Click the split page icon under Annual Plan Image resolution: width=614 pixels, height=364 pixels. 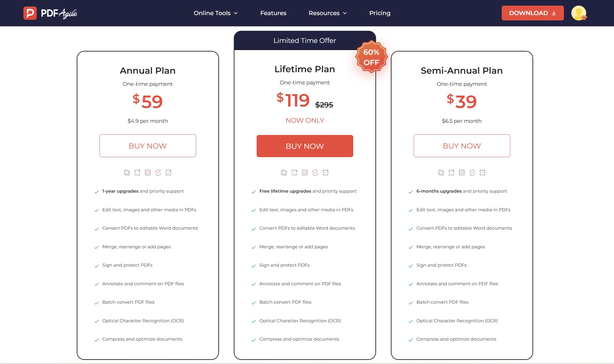[137, 172]
